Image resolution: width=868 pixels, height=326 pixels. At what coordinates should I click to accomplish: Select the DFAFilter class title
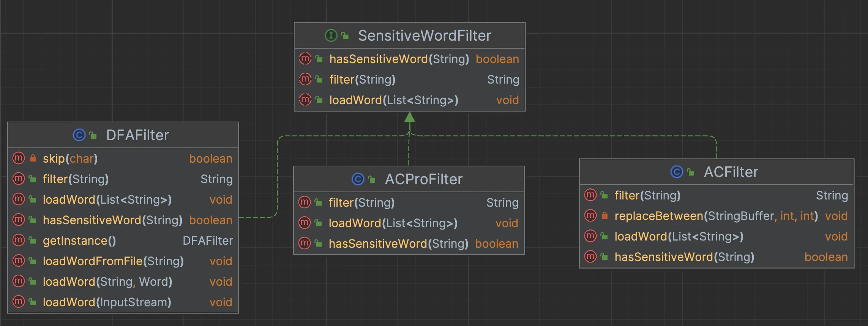[137, 135]
